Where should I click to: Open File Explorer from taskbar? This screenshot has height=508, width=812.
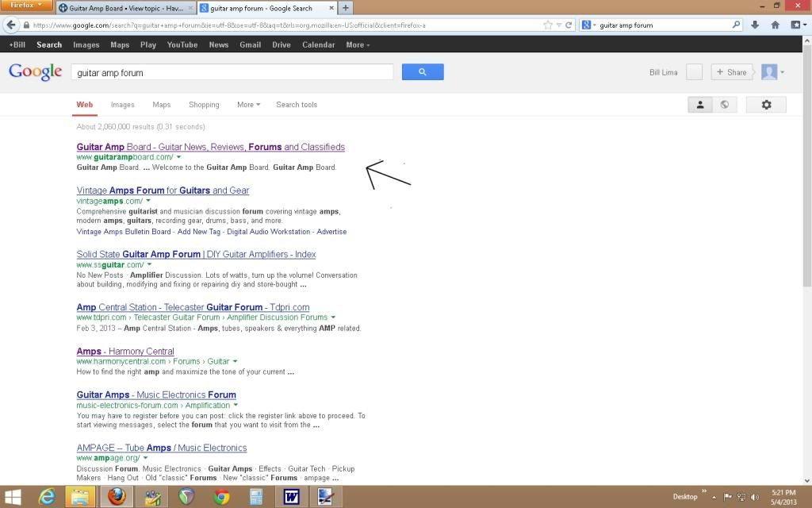point(80,497)
